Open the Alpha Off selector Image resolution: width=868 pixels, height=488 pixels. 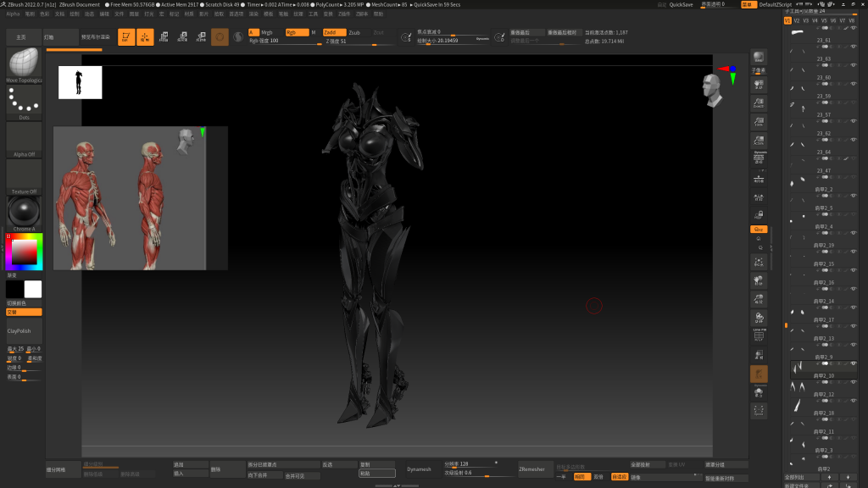(24, 139)
